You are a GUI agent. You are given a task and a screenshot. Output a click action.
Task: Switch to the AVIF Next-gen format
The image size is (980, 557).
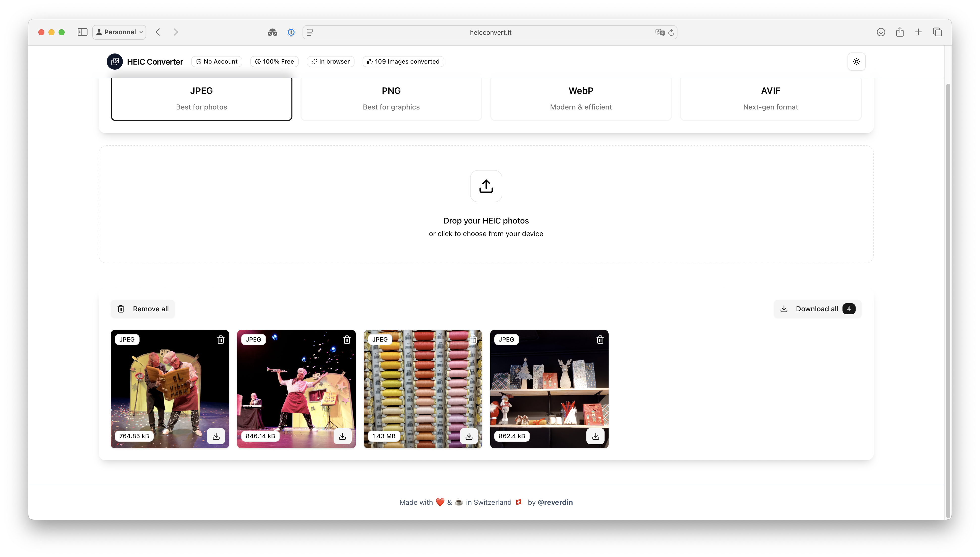point(770,99)
